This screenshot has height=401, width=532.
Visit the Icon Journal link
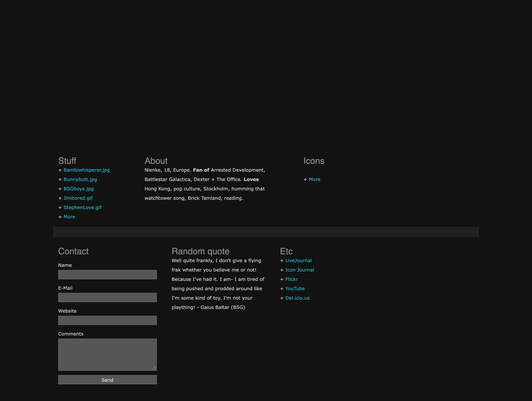coord(300,270)
